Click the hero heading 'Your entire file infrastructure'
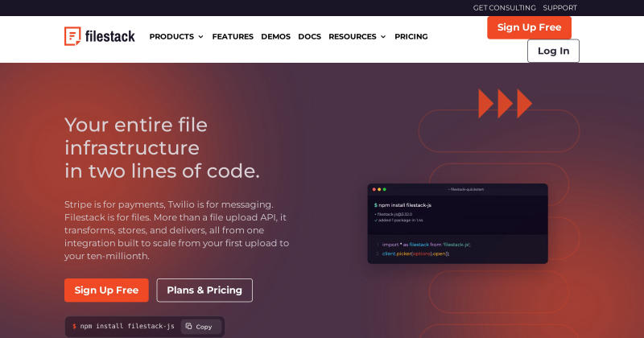The image size is (644, 338). [x=163, y=148]
